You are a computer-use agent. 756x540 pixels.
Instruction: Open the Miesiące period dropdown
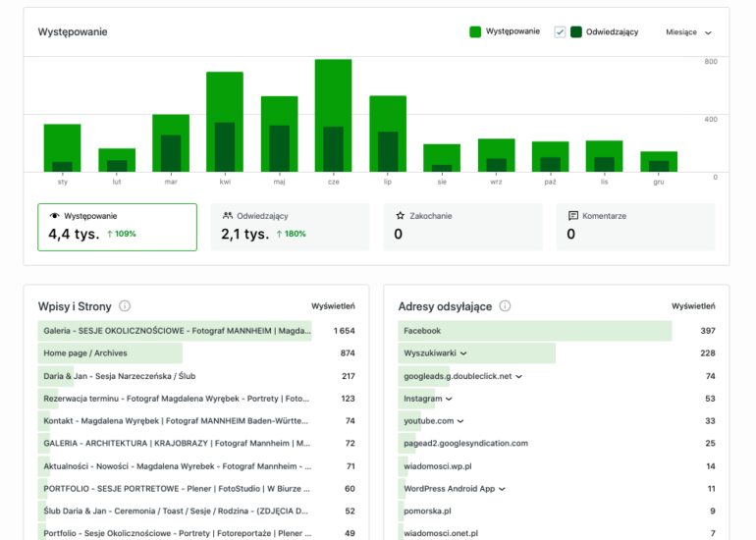click(x=688, y=31)
